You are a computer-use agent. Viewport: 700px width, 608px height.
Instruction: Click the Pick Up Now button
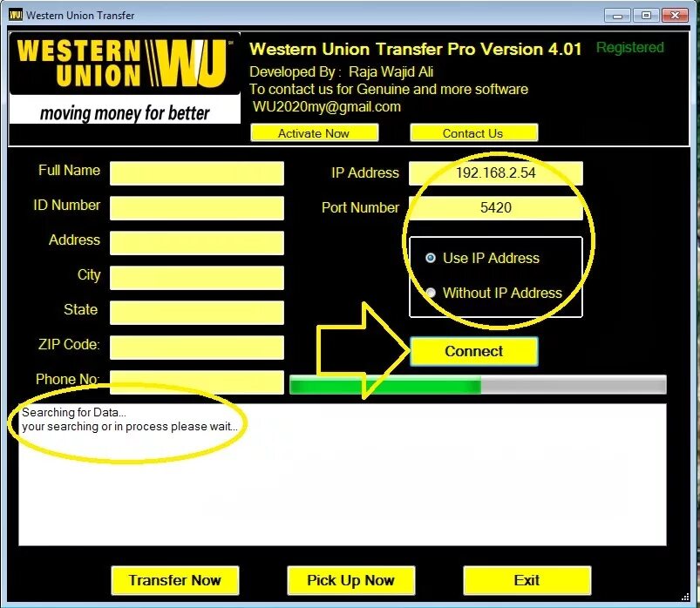351,580
